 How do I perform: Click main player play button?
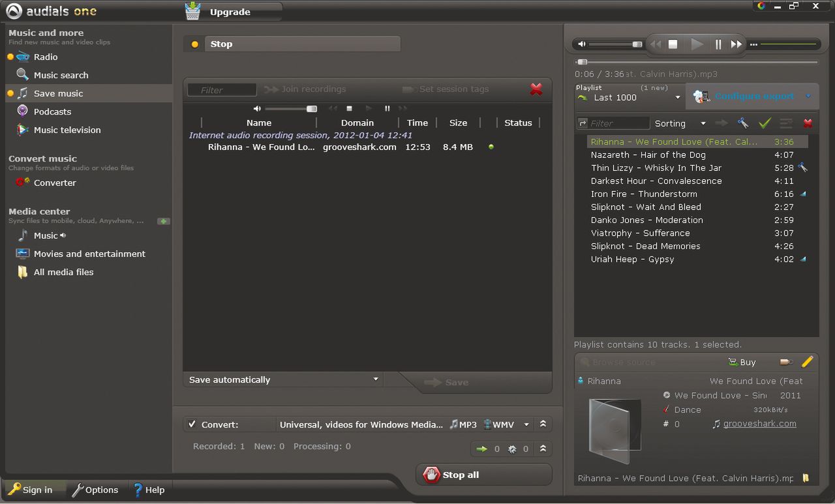pyautogui.click(x=697, y=44)
